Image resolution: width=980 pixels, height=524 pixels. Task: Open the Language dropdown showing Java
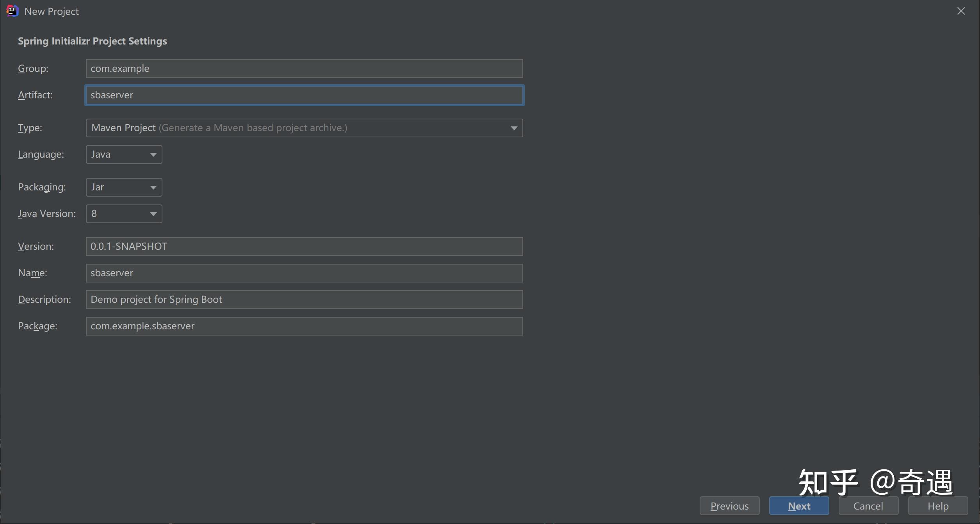coord(123,154)
